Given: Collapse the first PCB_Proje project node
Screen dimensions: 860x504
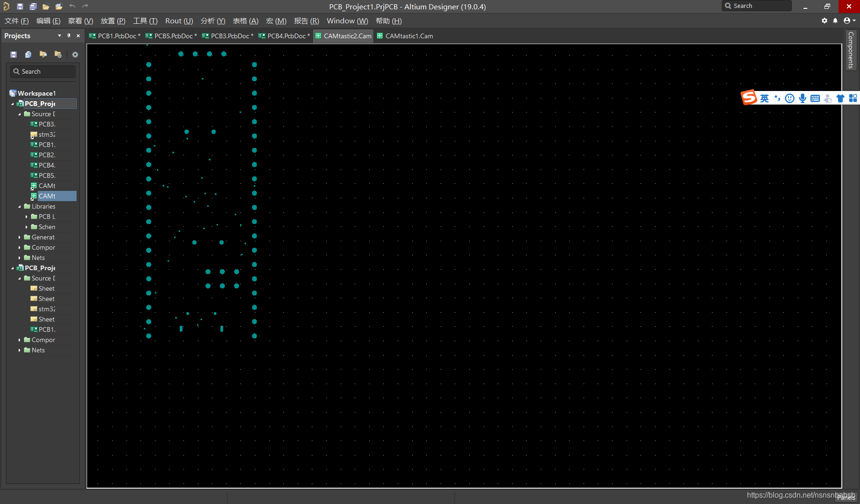Looking at the screenshot, I should click(13, 104).
